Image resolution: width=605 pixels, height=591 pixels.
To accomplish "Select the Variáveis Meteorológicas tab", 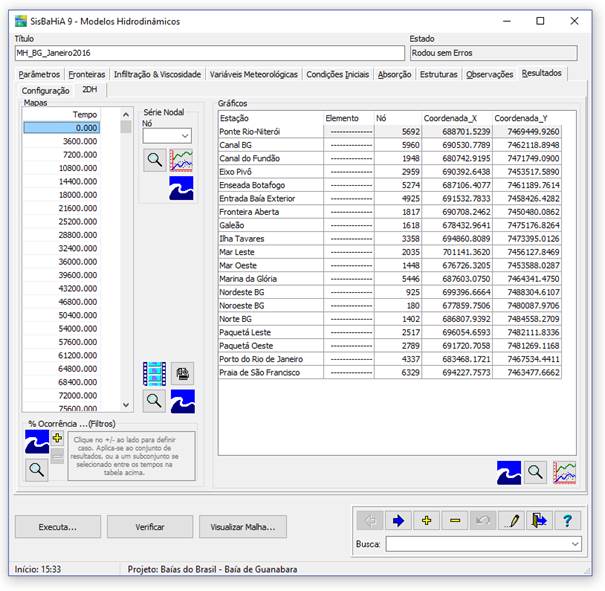I will 254,74.
